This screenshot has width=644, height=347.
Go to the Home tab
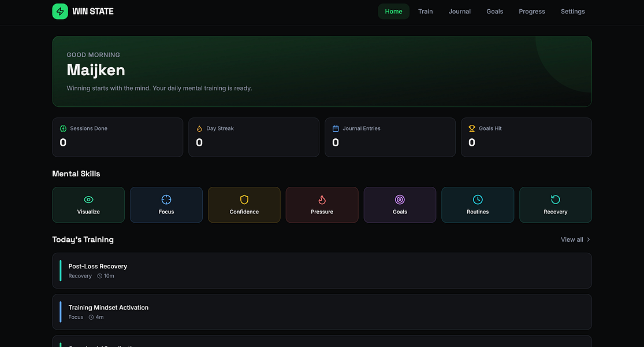click(393, 12)
